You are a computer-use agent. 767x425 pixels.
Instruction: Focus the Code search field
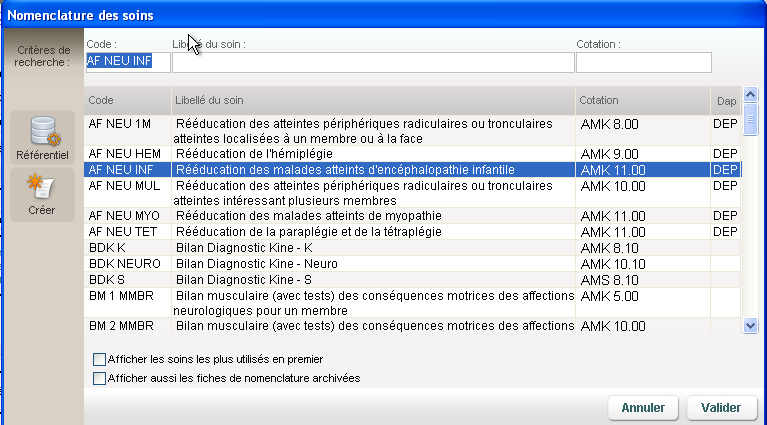[128, 62]
